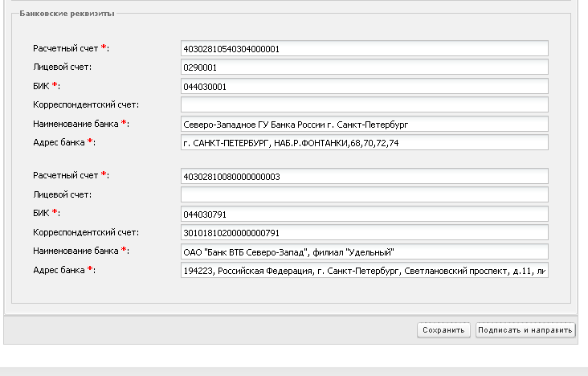Click address field НАБ.Р.ФОНТАНКИ
Image resolution: width=588 pixels, height=376 pixels.
click(x=365, y=143)
